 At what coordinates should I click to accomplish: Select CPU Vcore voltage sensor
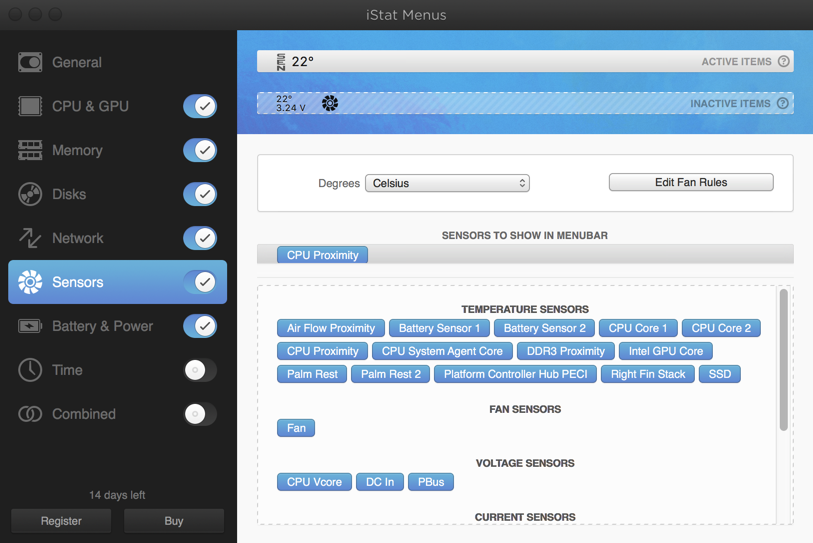pos(314,482)
